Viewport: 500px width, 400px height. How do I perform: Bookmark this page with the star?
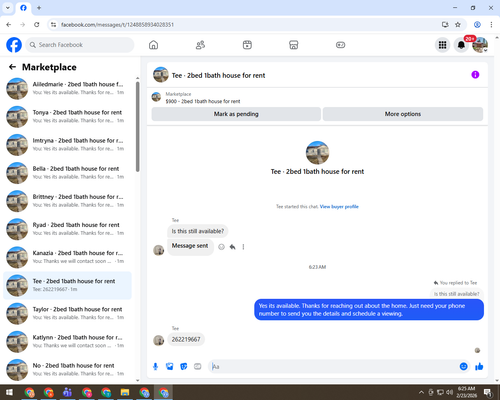(x=458, y=25)
